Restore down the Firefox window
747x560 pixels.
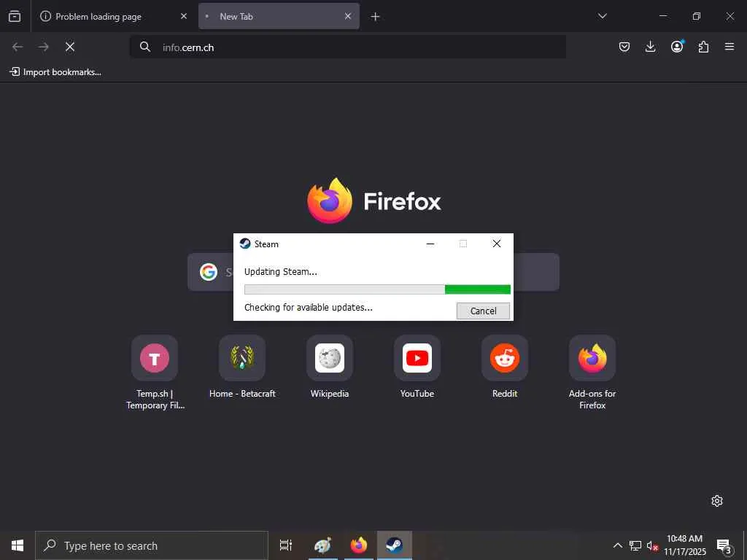click(x=697, y=16)
